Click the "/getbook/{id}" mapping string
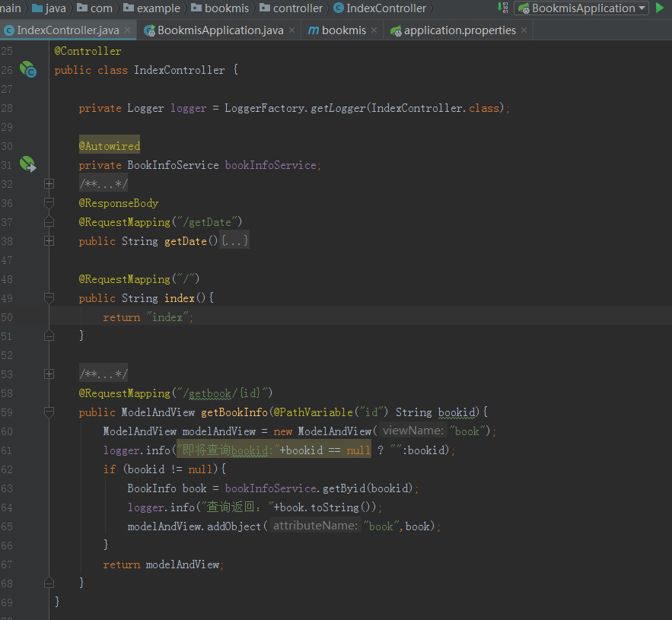 click(222, 393)
